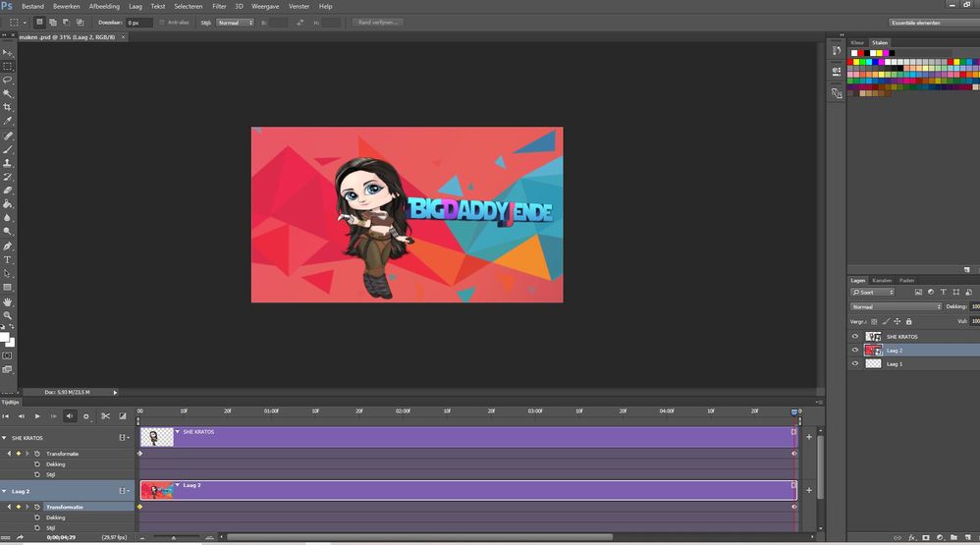Image resolution: width=980 pixels, height=545 pixels.
Task: Filter layers by type (T) icon
Action: (x=943, y=292)
